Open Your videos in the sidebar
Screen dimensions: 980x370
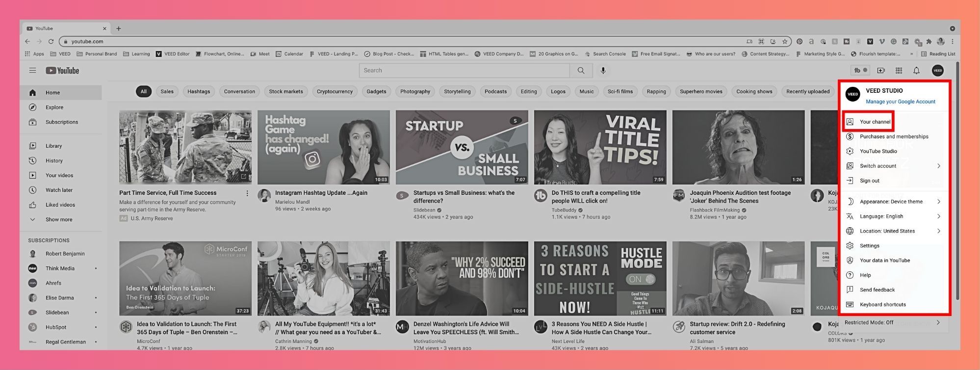click(x=61, y=175)
